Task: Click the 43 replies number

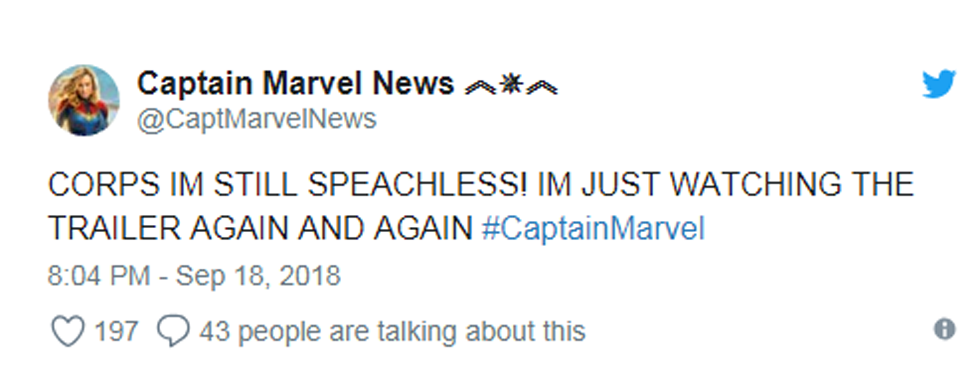Action: pos(214,331)
